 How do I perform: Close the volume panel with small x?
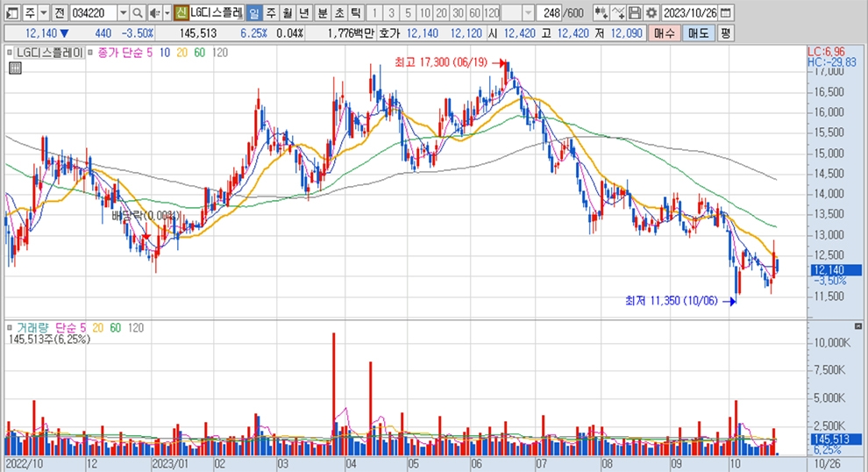click(x=858, y=326)
